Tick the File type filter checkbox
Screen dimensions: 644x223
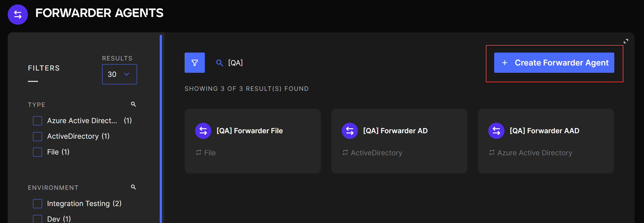37,152
